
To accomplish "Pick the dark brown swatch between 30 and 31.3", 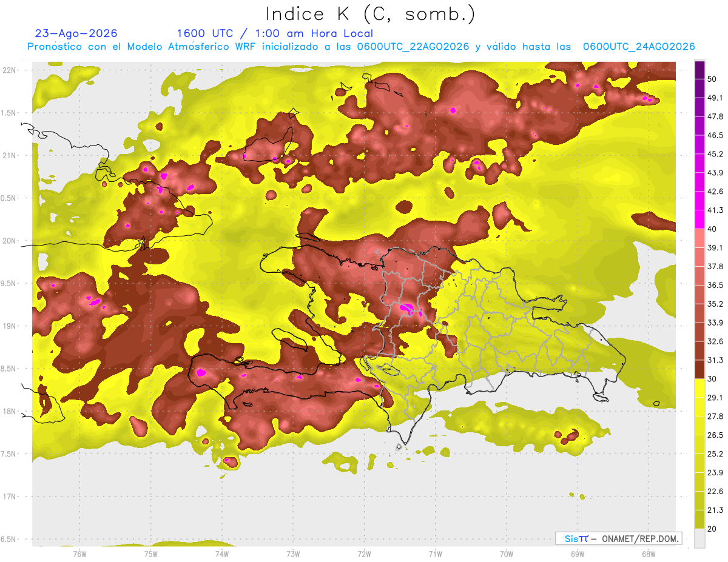I will coord(699,369).
